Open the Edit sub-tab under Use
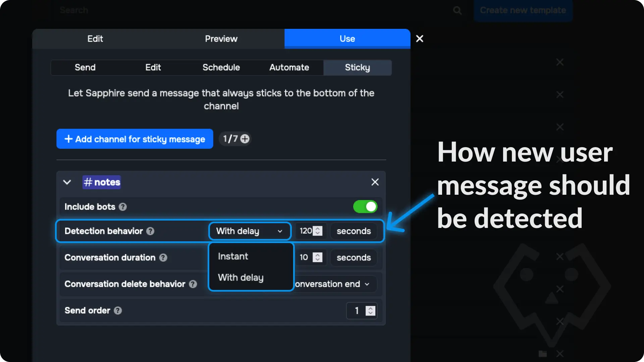Screen dimensions: 644x362 [153, 67]
